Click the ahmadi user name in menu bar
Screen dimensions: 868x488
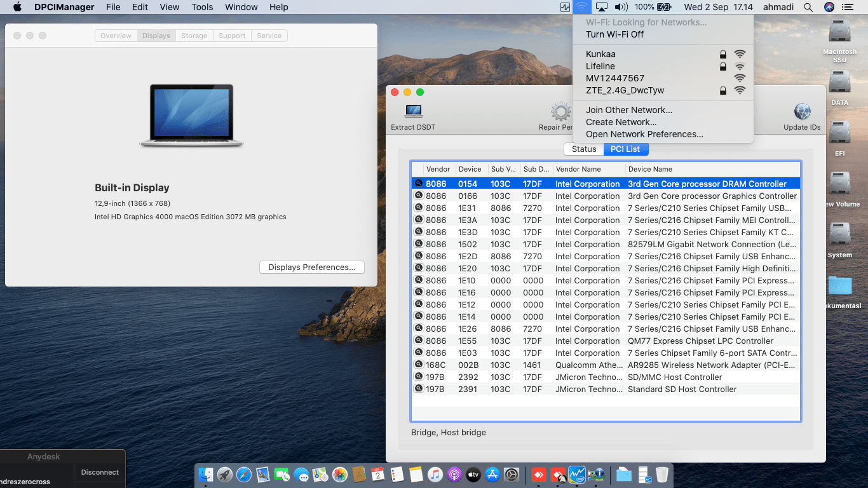tap(780, 7)
